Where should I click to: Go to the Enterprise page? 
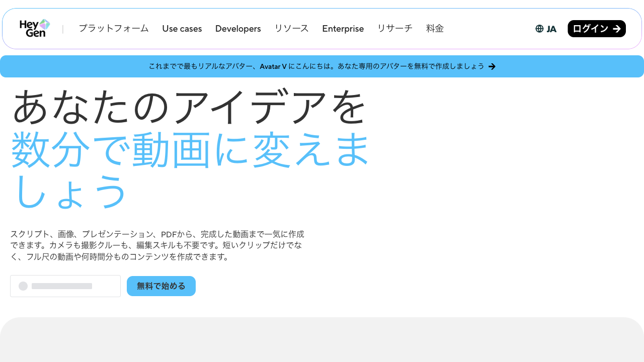pyautogui.click(x=343, y=29)
